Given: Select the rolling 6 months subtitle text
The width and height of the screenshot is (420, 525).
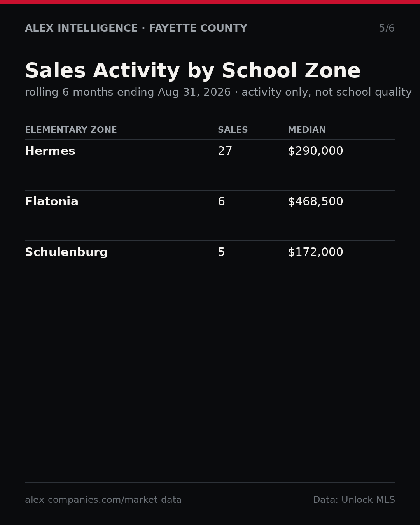Looking at the screenshot, I should tap(218, 93).
